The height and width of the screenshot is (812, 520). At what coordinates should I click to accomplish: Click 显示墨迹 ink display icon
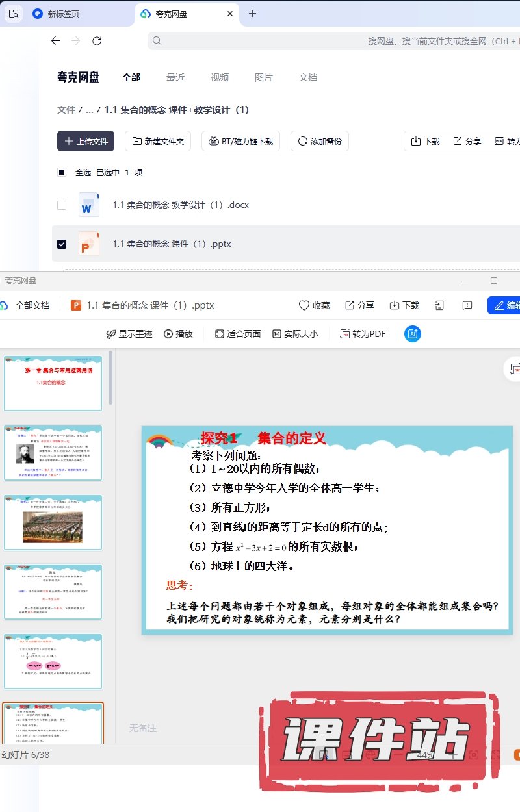point(111,334)
